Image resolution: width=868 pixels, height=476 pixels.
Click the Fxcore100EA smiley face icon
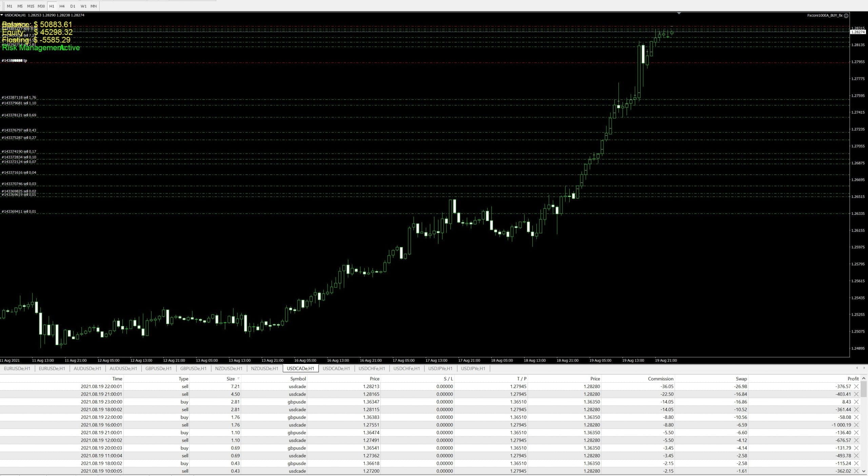tap(846, 16)
